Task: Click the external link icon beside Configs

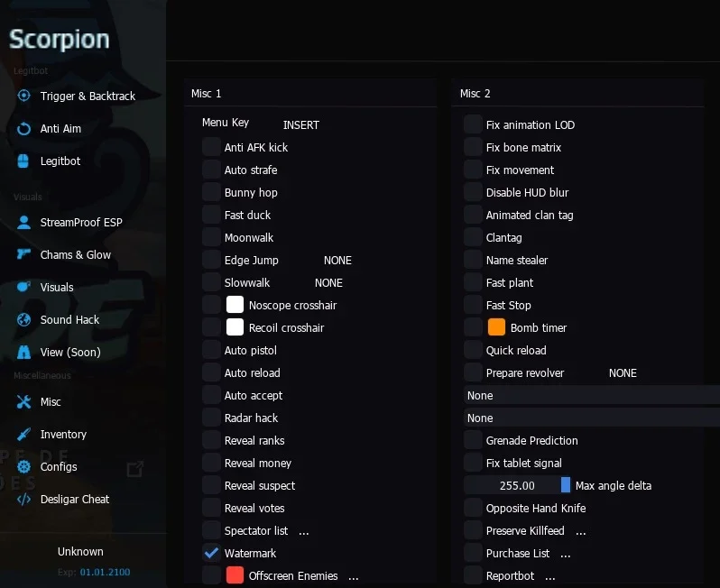Action: tap(135, 469)
